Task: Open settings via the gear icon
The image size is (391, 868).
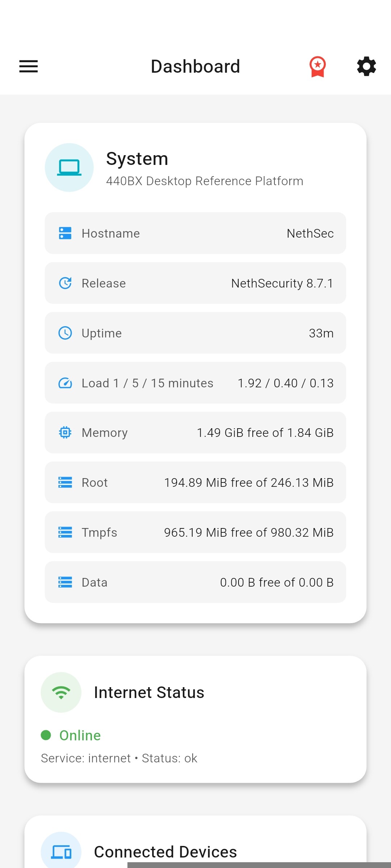Action: pyautogui.click(x=366, y=67)
